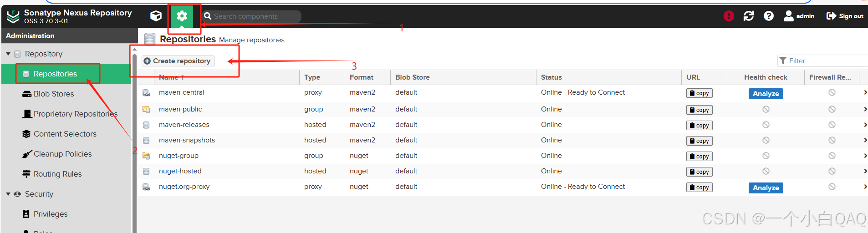Click the Search components field
This screenshot has width=868, height=233.
point(251,16)
